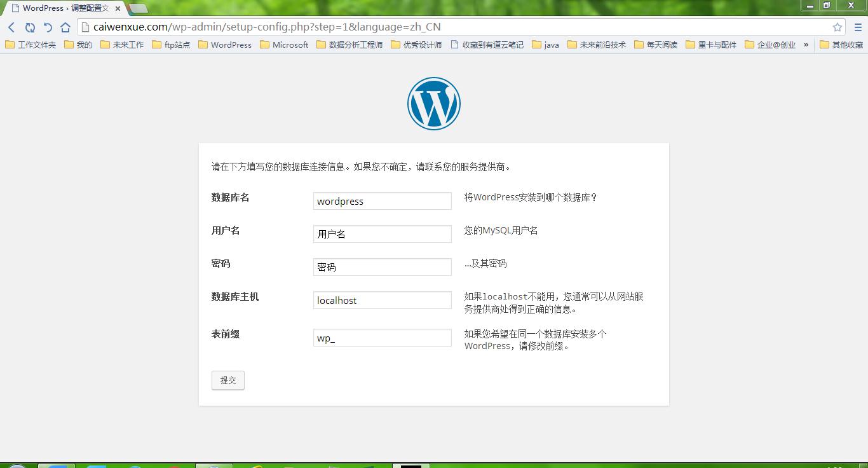
Task: Click the browser home icon
Action: [x=65, y=27]
